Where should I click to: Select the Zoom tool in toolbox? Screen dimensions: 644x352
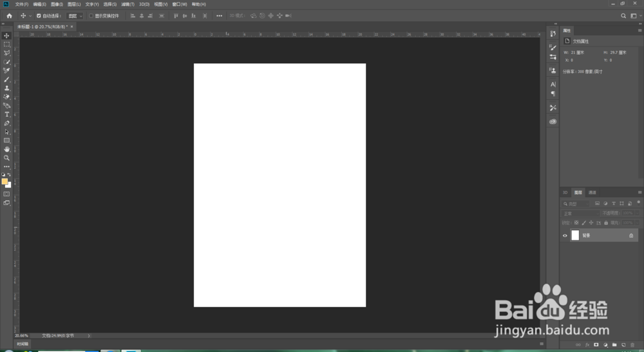click(x=6, y=158)
